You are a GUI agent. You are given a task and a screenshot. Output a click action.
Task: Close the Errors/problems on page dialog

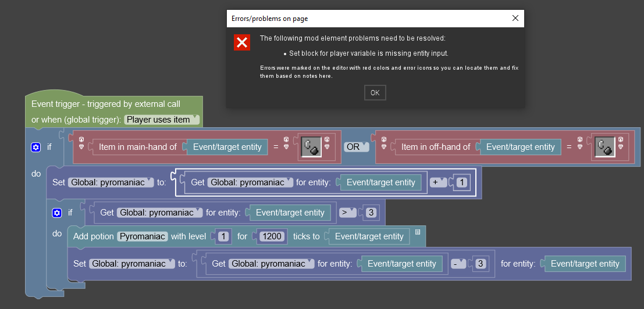pos(515,19)
